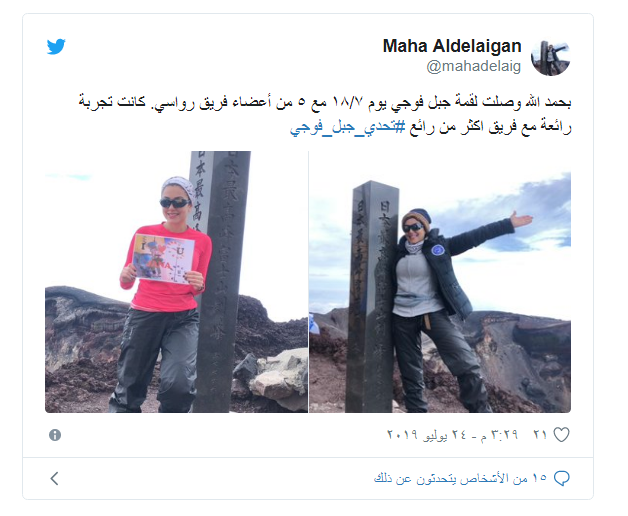Click the info circle icon

55,435
